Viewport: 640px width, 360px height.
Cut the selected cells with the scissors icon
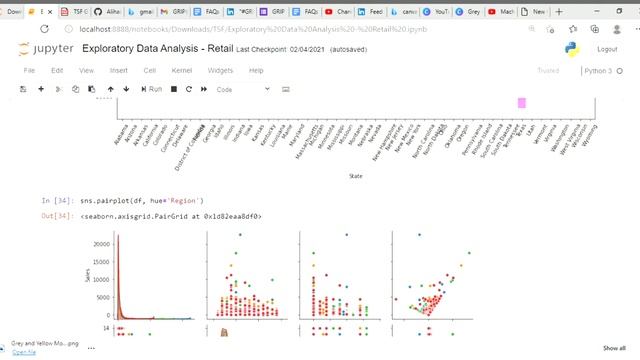58,89
